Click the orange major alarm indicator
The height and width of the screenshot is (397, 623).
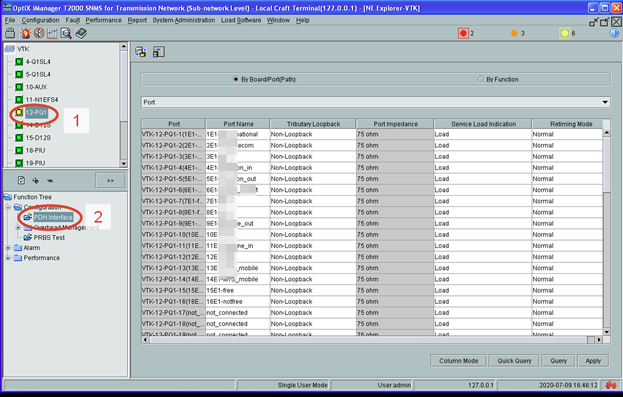tap(514, 33)
